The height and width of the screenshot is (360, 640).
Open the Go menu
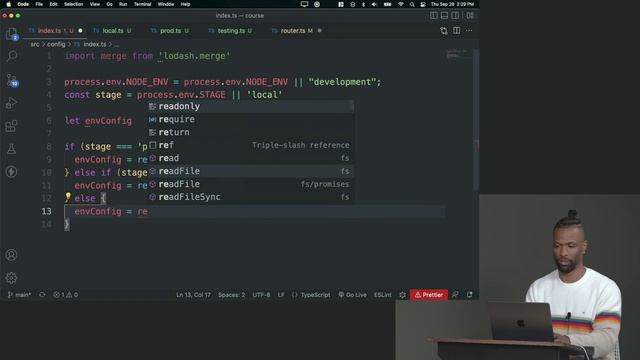pyautogui.click(x=109, y=4)
